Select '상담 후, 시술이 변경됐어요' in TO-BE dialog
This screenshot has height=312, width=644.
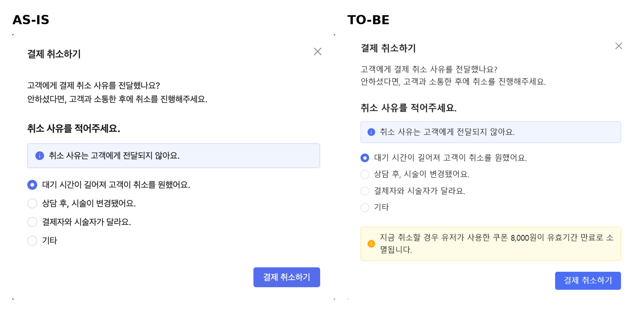point(365,174)
